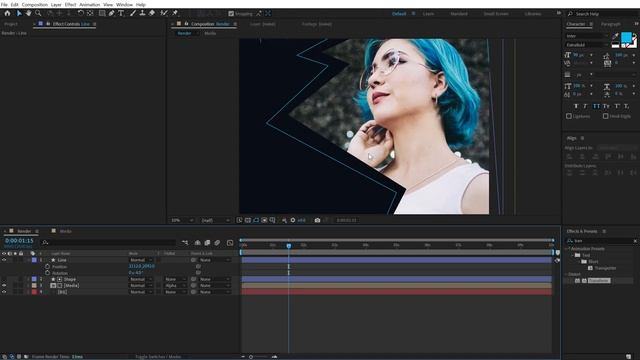Image resolution: width=640 pixels, height=360 pixels.
Task: Show the Shape layer via visibility box
Action: point(4,279)
